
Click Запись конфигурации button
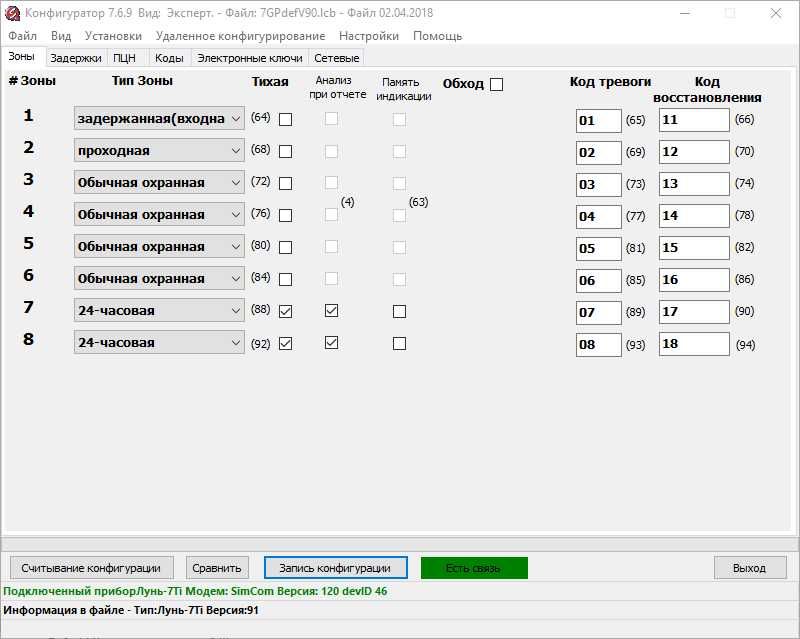[x=335, y=568]
